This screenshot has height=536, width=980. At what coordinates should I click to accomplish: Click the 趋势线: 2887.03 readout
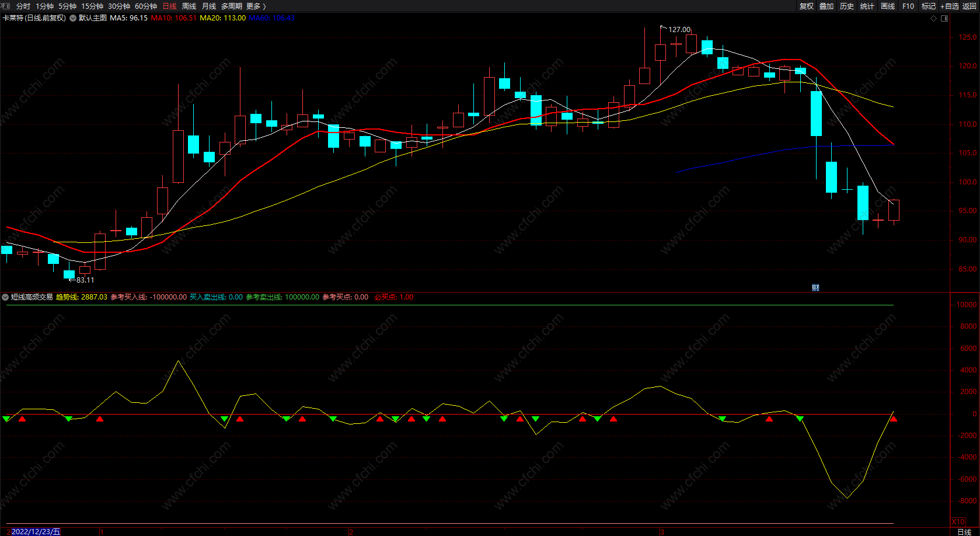[x=82, y=297]
